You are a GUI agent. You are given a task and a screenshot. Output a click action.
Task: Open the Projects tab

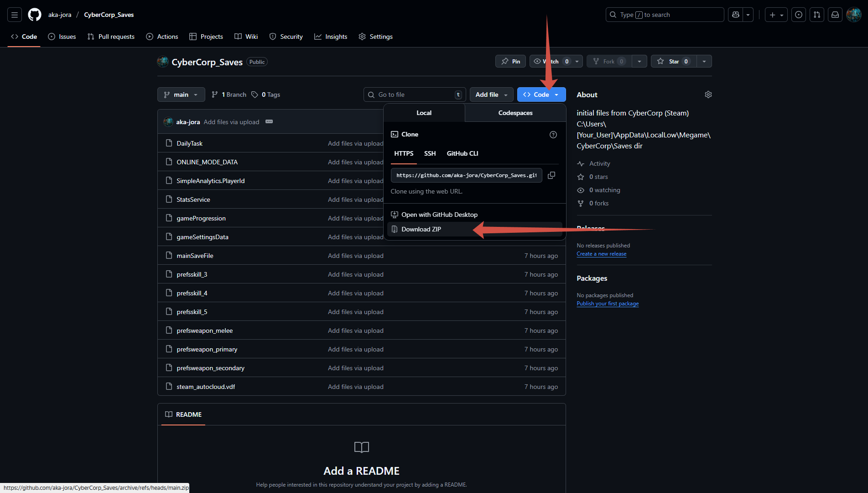click(206, 37)
